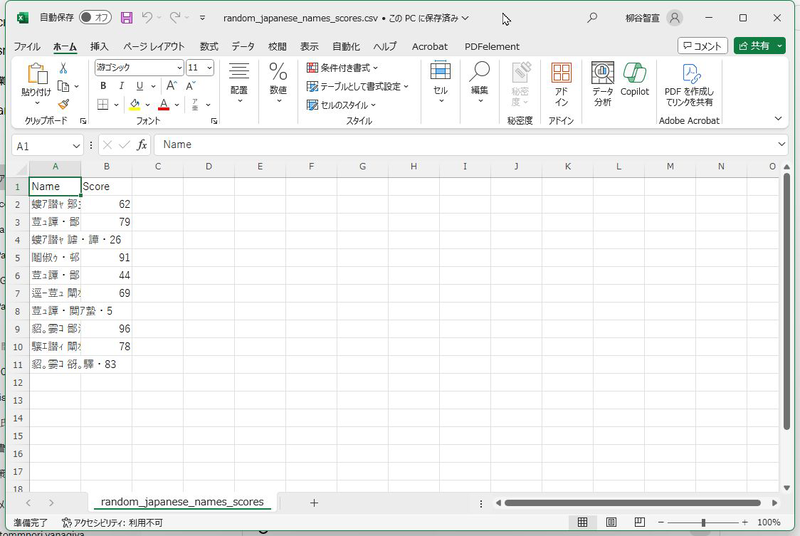Screen dimensions: 800x536
Task: Click the Insert Function fx icon
Action: pyautogui.click(x=142, y=145)
